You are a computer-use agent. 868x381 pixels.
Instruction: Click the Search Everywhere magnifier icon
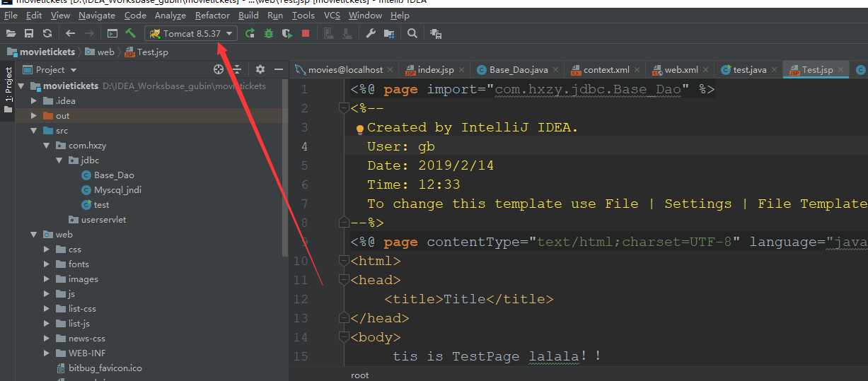click(x=412, y=33)
